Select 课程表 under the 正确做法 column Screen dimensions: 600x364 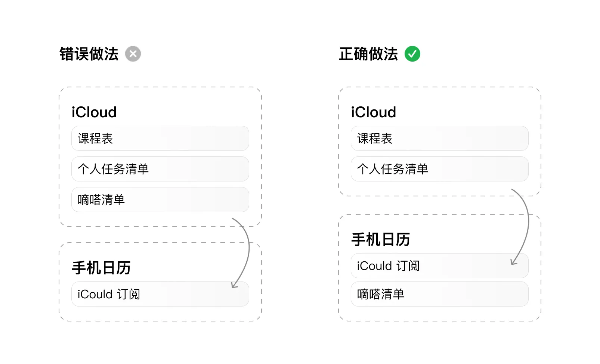(x=439, y=139)
